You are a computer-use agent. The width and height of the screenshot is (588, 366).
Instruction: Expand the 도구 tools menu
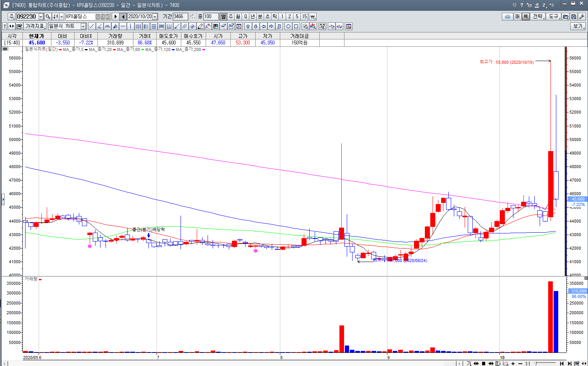pos(554,17)
